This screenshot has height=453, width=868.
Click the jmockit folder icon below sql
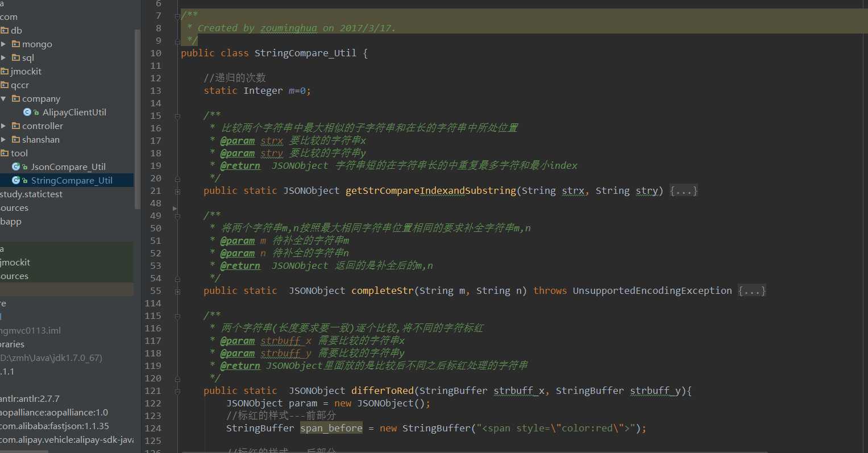(5, 71)
